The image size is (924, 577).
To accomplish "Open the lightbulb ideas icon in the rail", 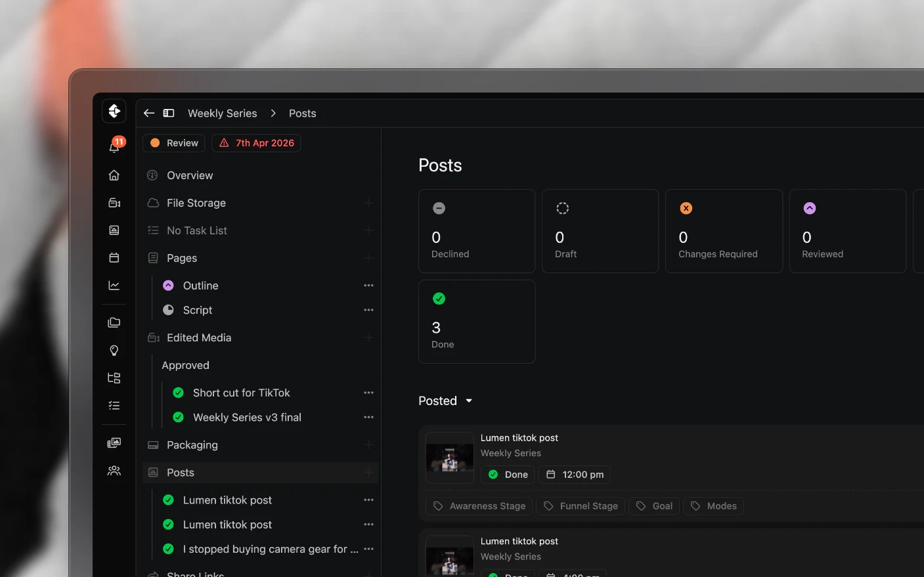I will click(114, 350).
